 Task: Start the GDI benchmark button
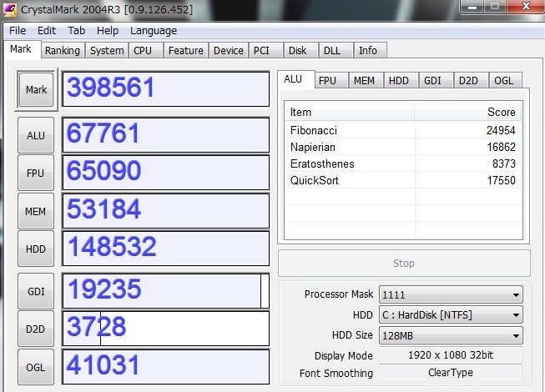(36, 291)
